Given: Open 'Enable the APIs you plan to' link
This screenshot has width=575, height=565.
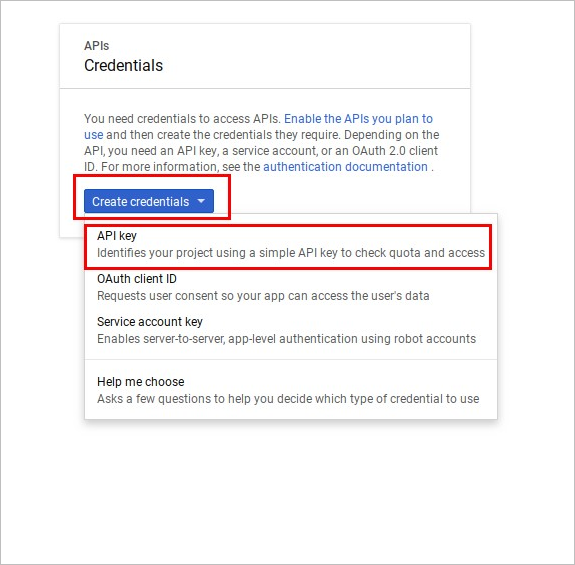Looking at the screenshot, I should [x=358, y=119].
